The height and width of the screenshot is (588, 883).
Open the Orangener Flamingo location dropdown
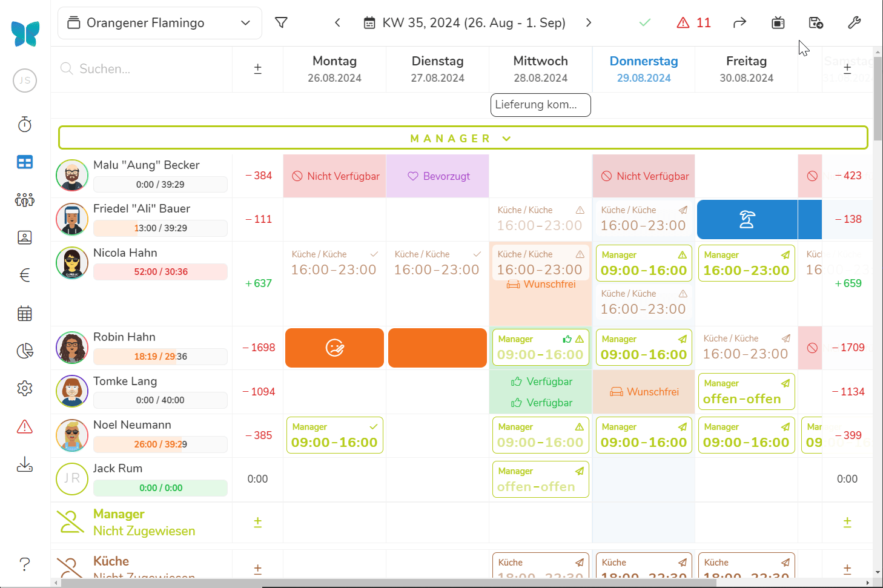(x=160, y=23)
